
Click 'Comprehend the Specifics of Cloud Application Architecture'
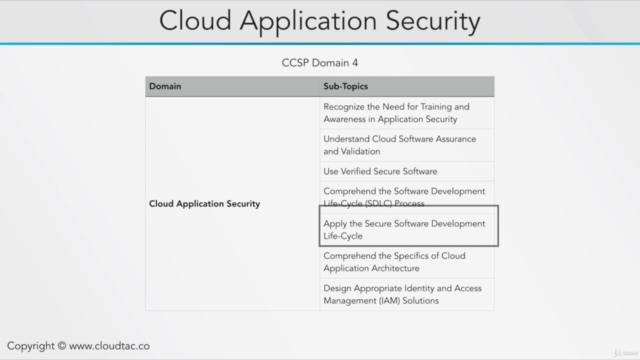(407, 262)
